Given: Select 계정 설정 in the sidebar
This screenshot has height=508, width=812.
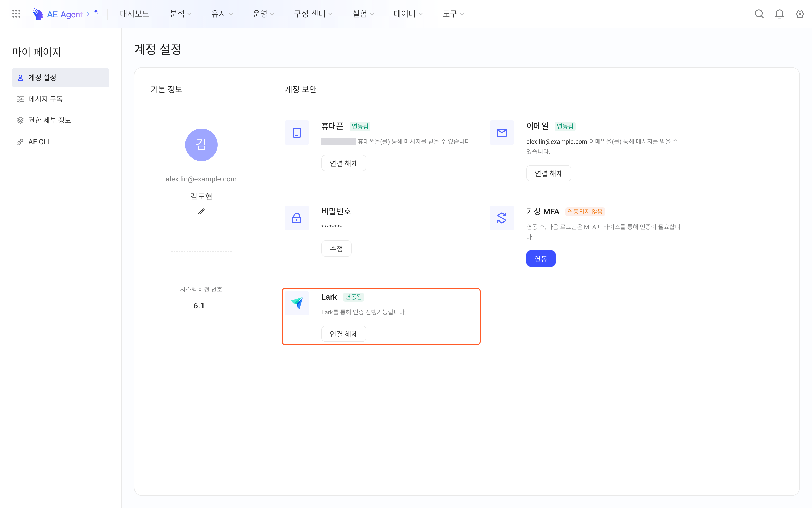Looking at the screenshot, I should click(x=60, y=78).
